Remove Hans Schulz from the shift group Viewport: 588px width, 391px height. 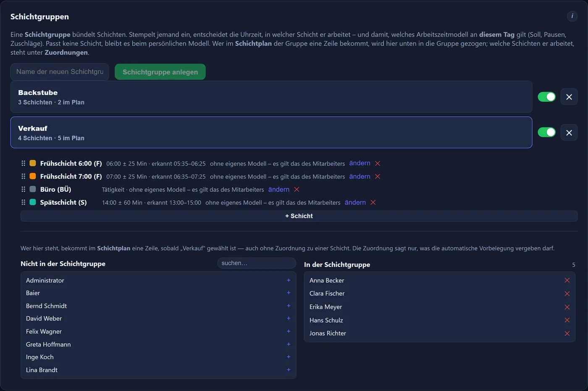point(567,320)
